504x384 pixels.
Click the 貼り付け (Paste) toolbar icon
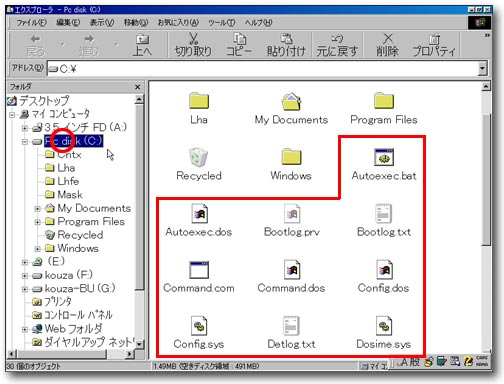click(x=286, y=44)
